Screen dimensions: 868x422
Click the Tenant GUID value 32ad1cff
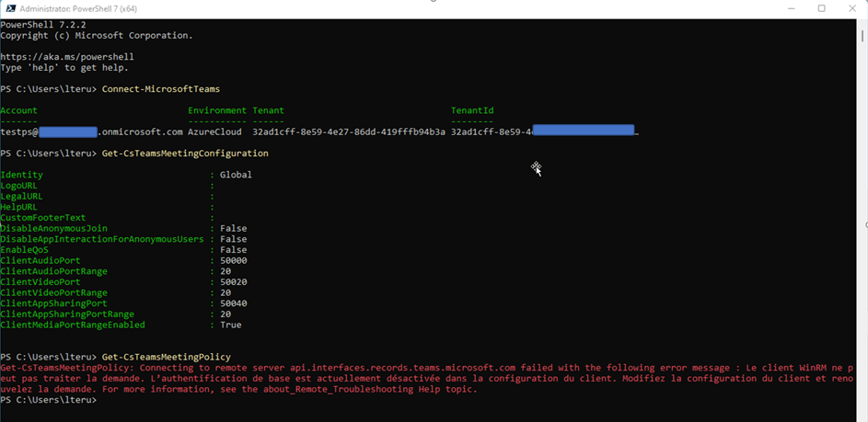coord(348,132)
